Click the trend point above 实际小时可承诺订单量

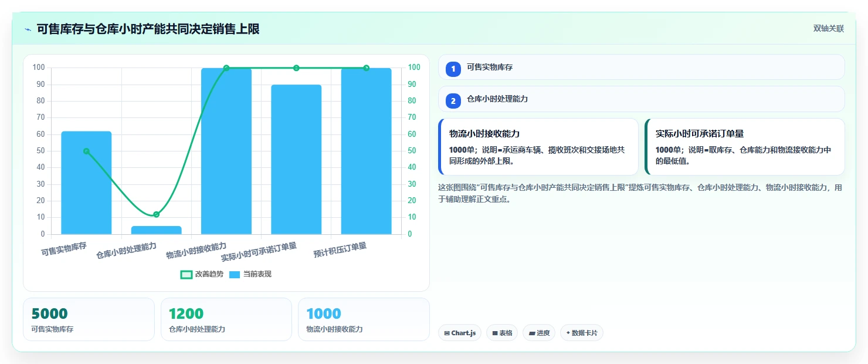click(296, 68)
